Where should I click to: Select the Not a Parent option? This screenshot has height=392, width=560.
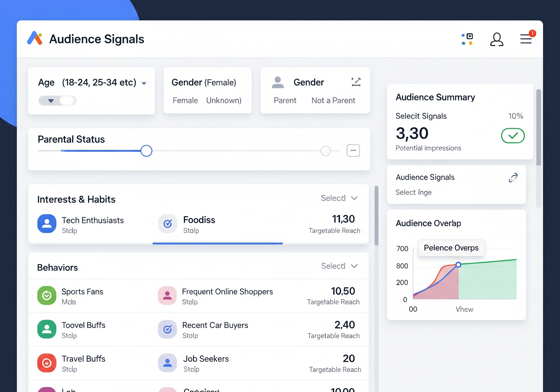pos(333,100)
